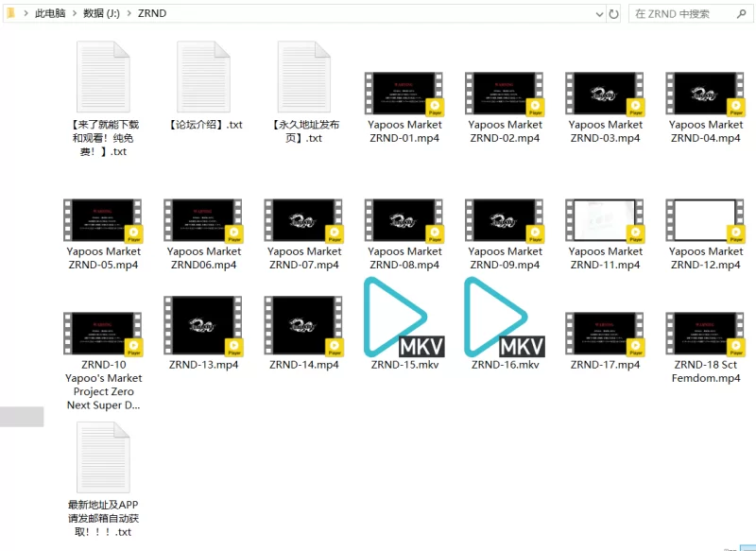Open the address bar history dropdown
The width and height of the screenshot is (756, 551).
599,14
